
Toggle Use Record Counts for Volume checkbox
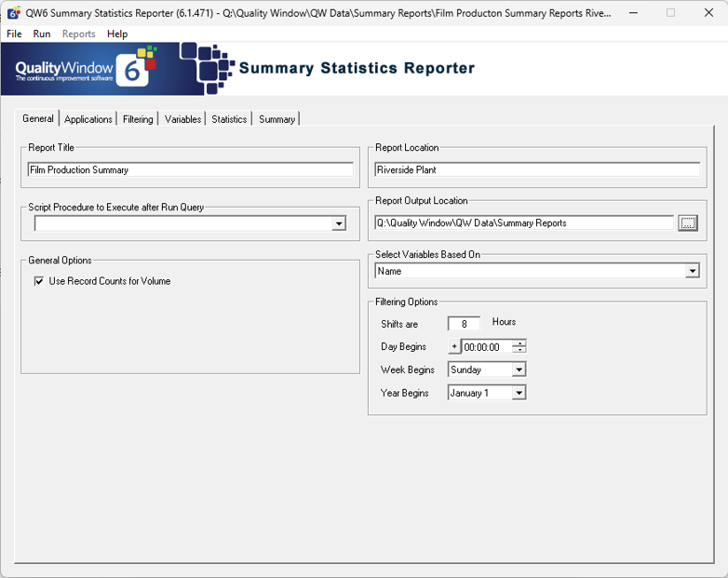click(39, 281)
